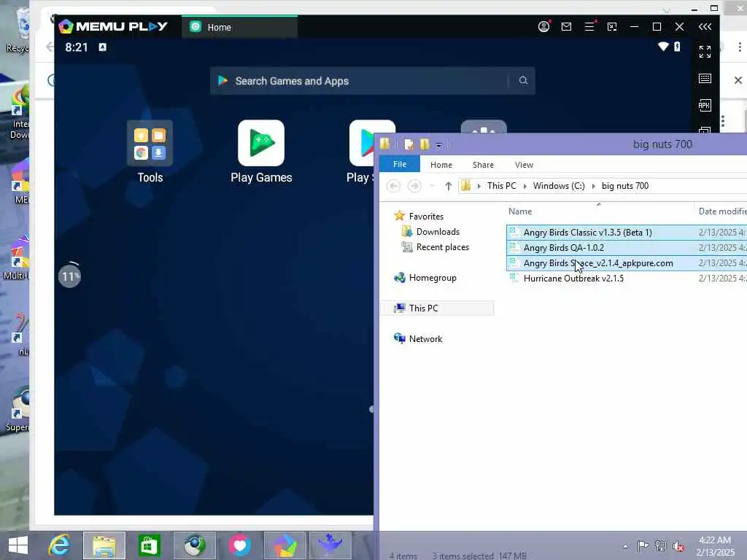Expand the arrow before This PC breadcrumb
747x560 pixels.
pos(479,186)
